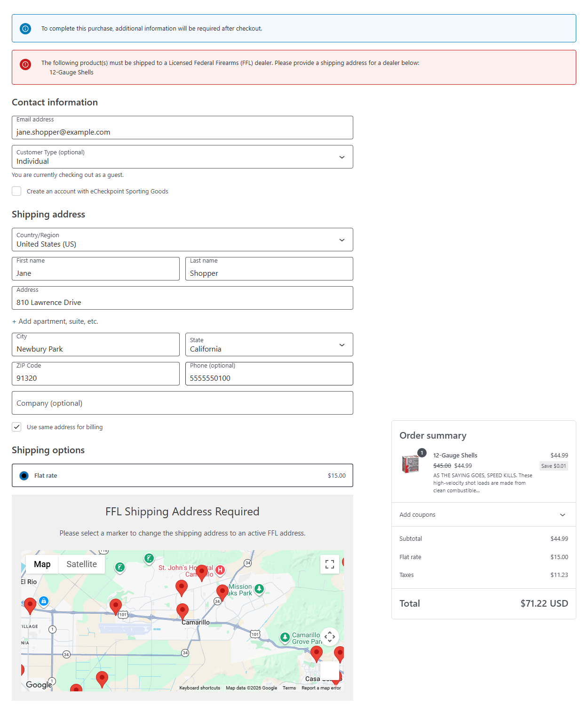Click the upper golf course icon on the map
The image size is (588, 705).
click(149, 559)
